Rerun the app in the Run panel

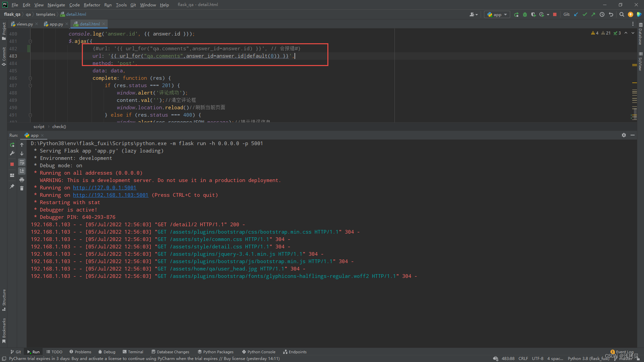[12, 145]
